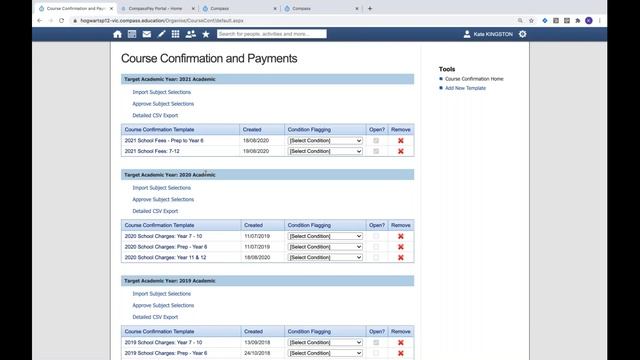640x360 pixels.
Task: Focus the search for people, activities field
Action: (272, 34)
